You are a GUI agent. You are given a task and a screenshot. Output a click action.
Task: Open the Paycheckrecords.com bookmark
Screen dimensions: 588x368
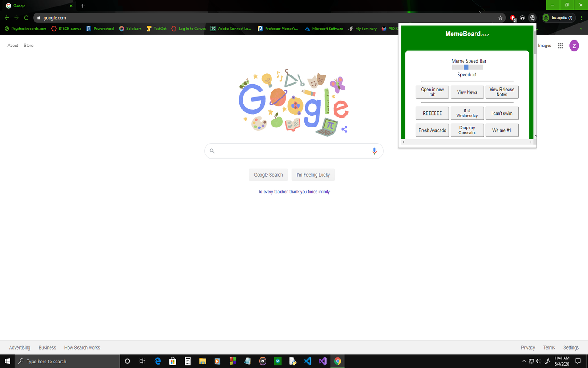pyautogui.click(x=25, y=29)
